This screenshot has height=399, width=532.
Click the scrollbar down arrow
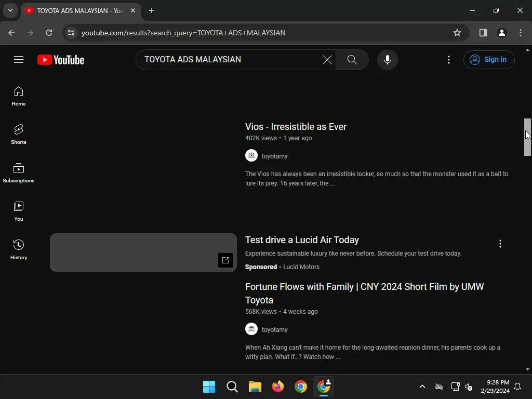(x=527, y=369)
